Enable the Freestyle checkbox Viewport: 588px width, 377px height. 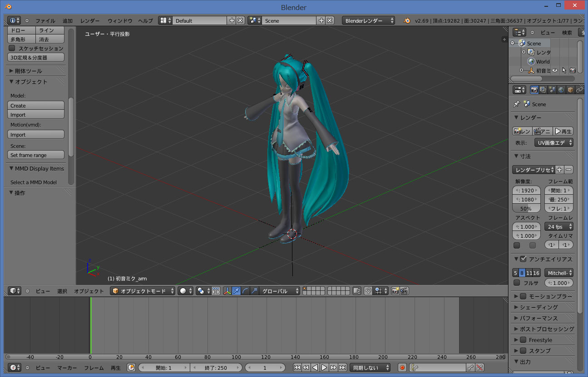click(x=523, y=340)
